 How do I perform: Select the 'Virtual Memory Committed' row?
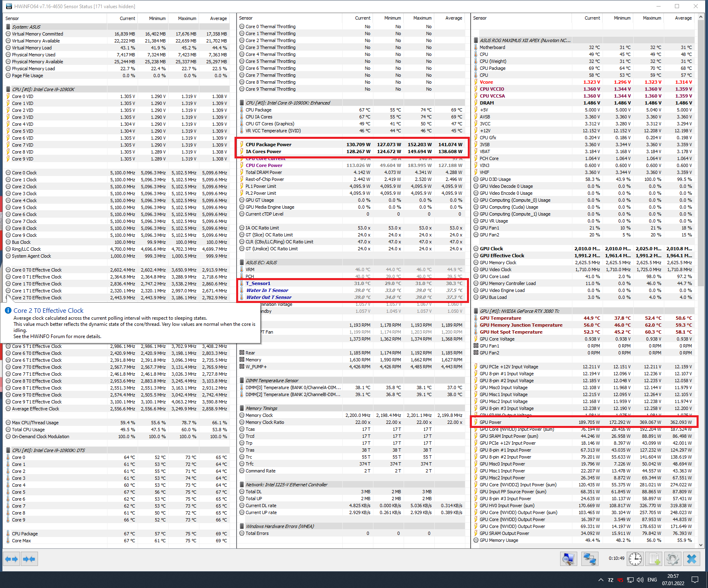pyautogui.click(x=116, y=34)
